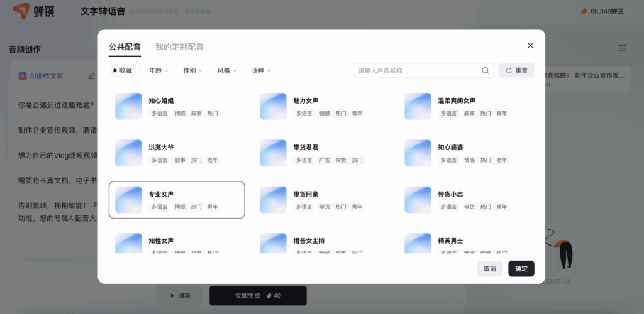Click the 蝉豆 coin balance icon
This screenshot has width=644, height=314.
[583, 11]
